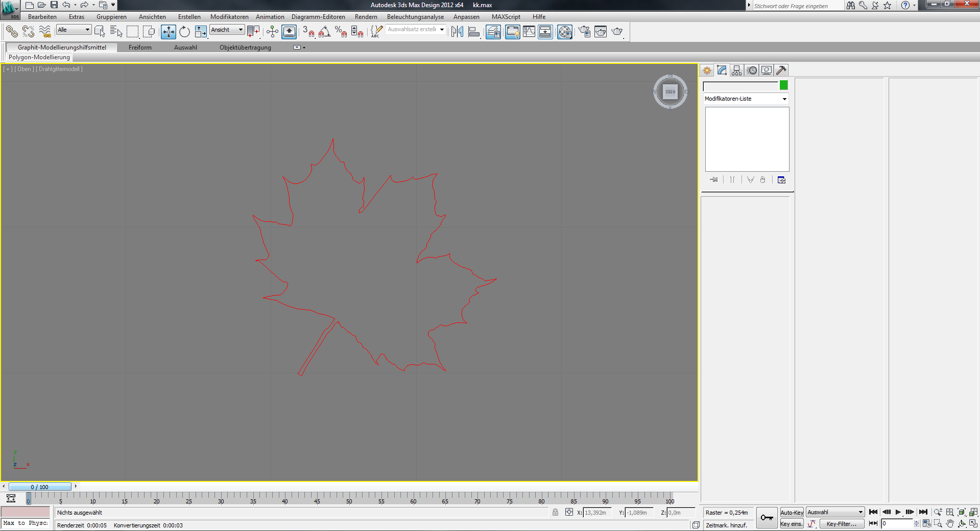980x531 pixels.
Task: Open the Alle selection filter dropdown
Action: [74, 30]
